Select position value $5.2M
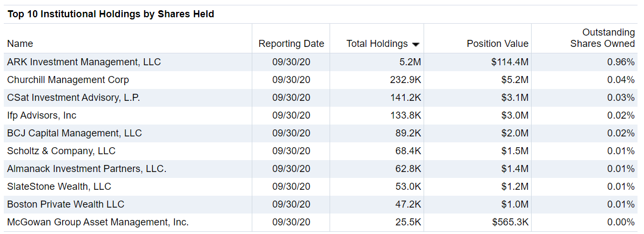Viewport: 644px width, 234px height. coord(515,80)
